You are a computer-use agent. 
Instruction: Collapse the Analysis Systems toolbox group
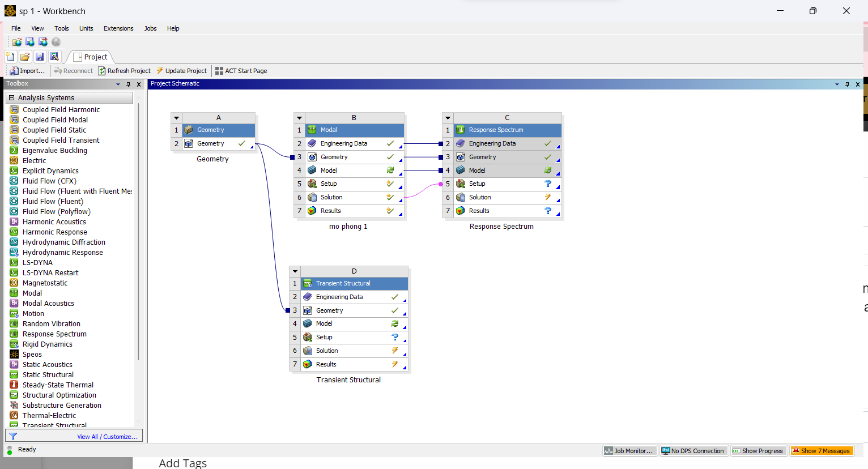point(11,98)
